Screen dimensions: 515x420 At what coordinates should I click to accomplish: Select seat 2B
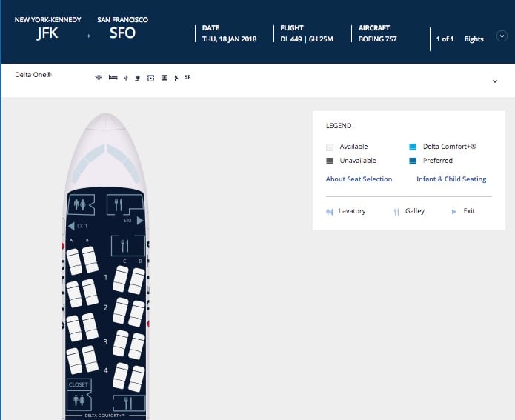point(90,293)
